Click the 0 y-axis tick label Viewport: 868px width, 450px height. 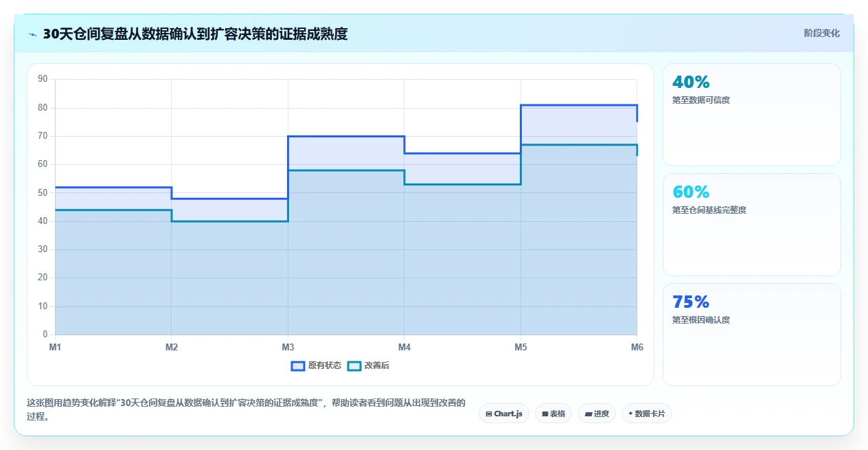point(45,335)
